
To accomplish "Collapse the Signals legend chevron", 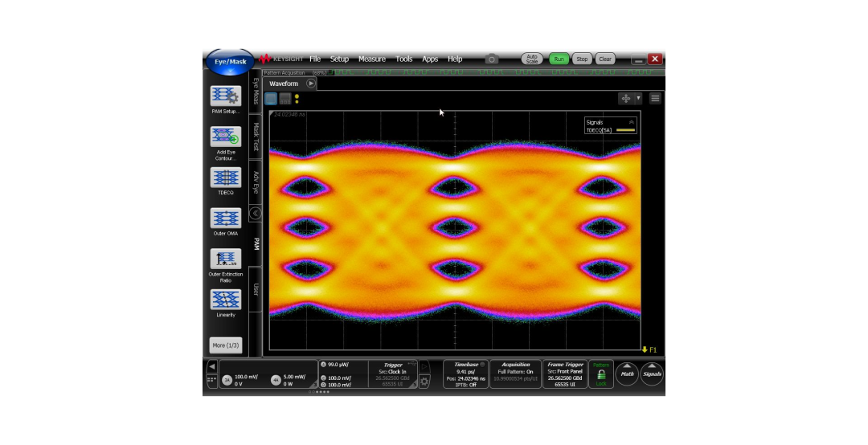I will [x=631, y=122].
